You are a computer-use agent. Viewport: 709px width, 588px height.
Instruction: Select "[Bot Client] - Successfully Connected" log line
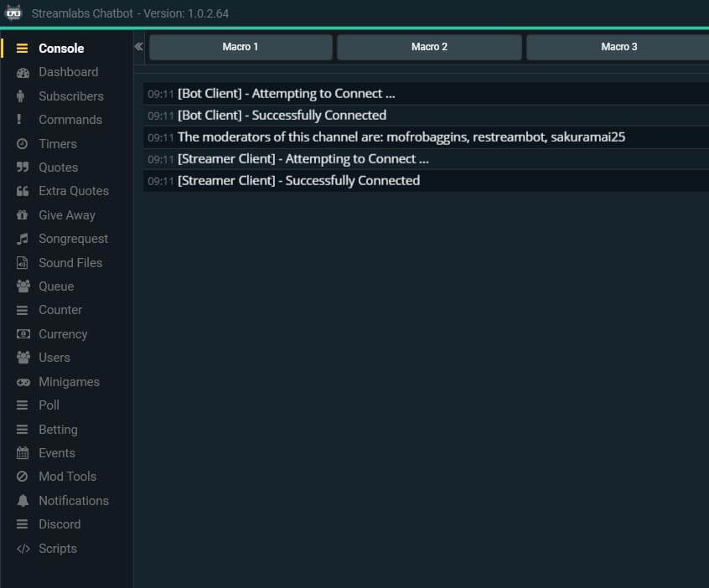[x=426, y=116]
